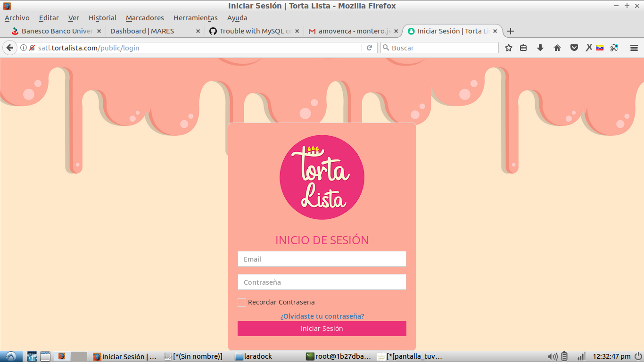Click the network signal tray icon
This screenshot has width=644, height=362.
581,356
